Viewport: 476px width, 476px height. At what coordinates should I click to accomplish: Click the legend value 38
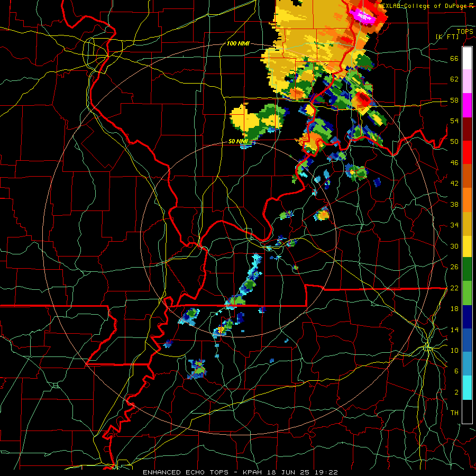pos(454,204)
